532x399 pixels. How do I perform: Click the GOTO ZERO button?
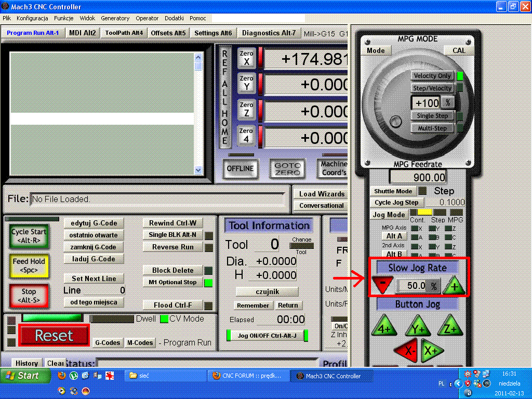pos(287,169)
